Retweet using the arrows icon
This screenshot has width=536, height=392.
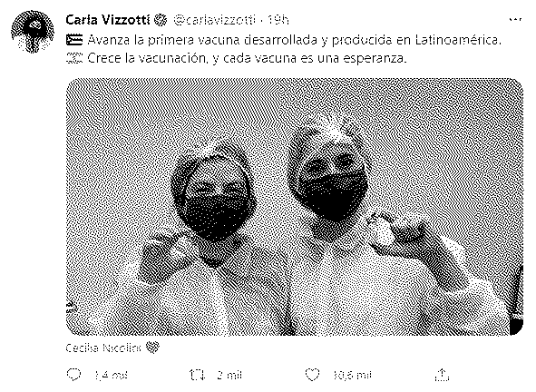[x=197, y=375]
